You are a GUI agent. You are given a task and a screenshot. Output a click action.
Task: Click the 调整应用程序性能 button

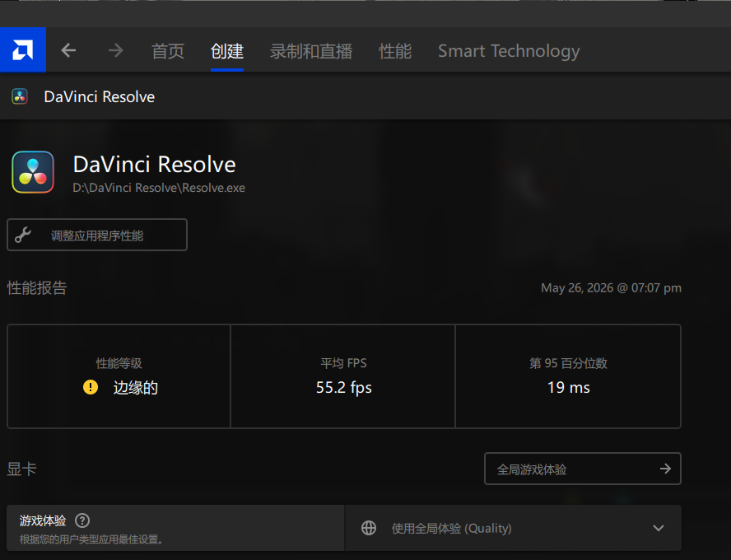pos(97,235)
